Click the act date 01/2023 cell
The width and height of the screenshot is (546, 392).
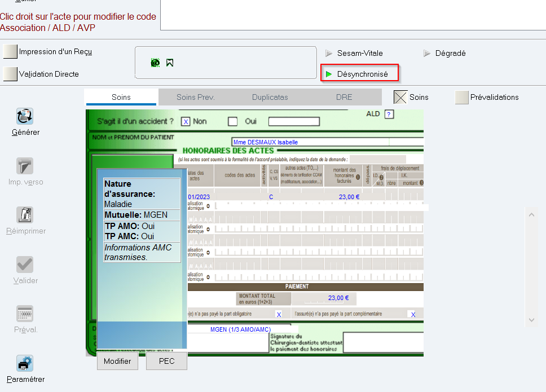point(199,197)
